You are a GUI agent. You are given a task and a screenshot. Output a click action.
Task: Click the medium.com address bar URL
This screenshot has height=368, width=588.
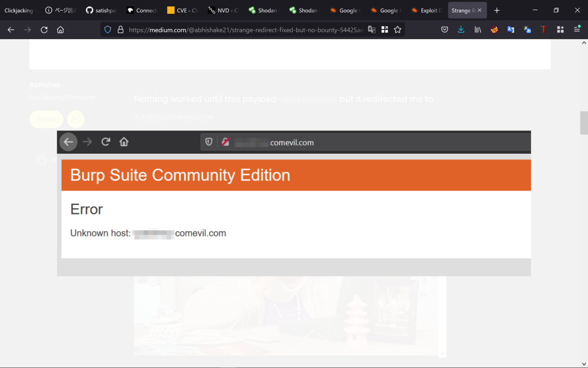pos(246,30)
